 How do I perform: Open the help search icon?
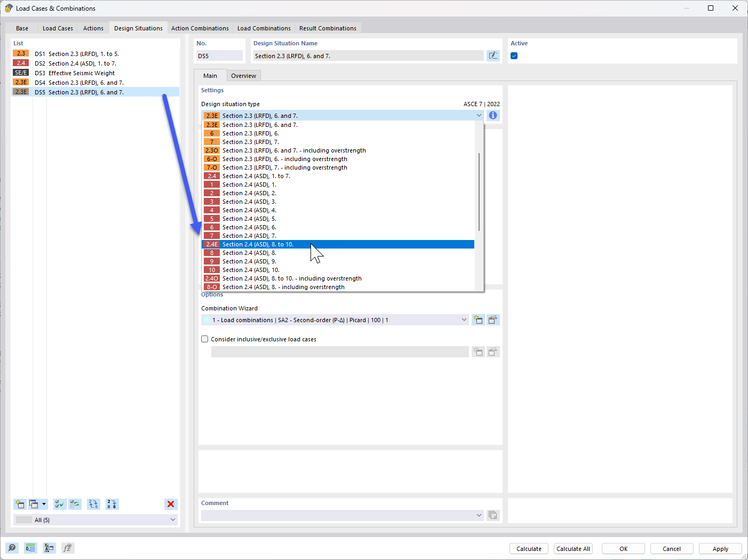[12, 548]
